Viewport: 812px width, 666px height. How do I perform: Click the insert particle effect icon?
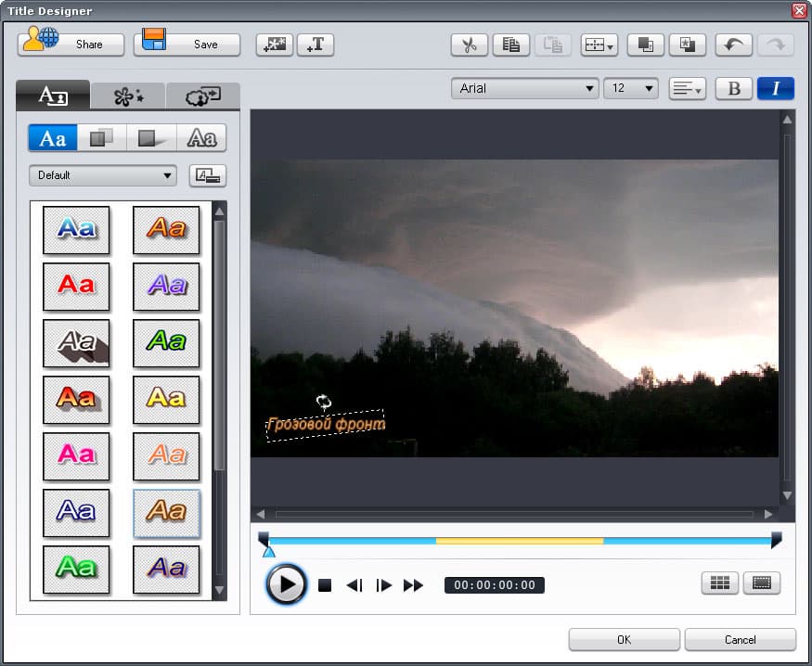(275, 45)
